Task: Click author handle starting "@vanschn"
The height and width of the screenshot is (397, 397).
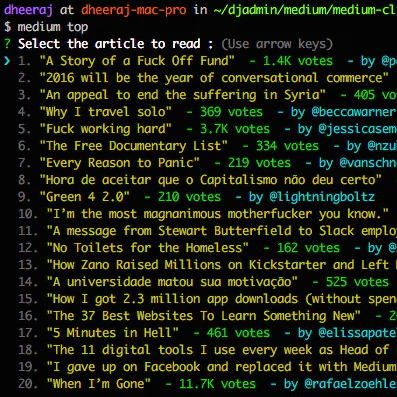Action: tap(368, 163)
